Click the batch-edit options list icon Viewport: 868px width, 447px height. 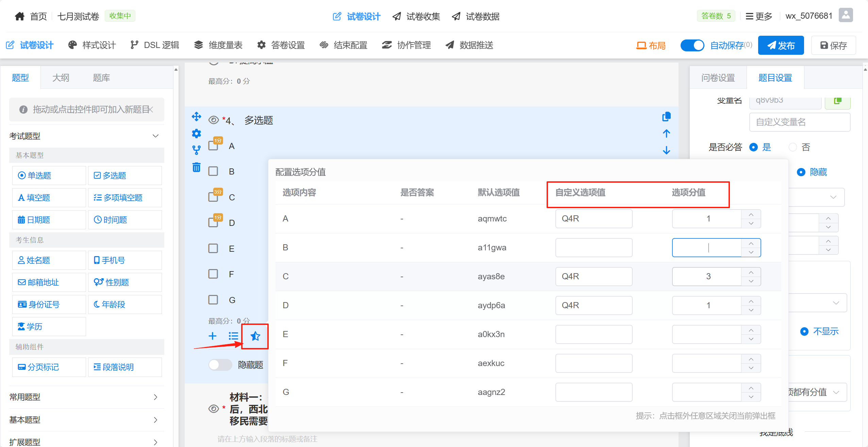pos(233,336)
